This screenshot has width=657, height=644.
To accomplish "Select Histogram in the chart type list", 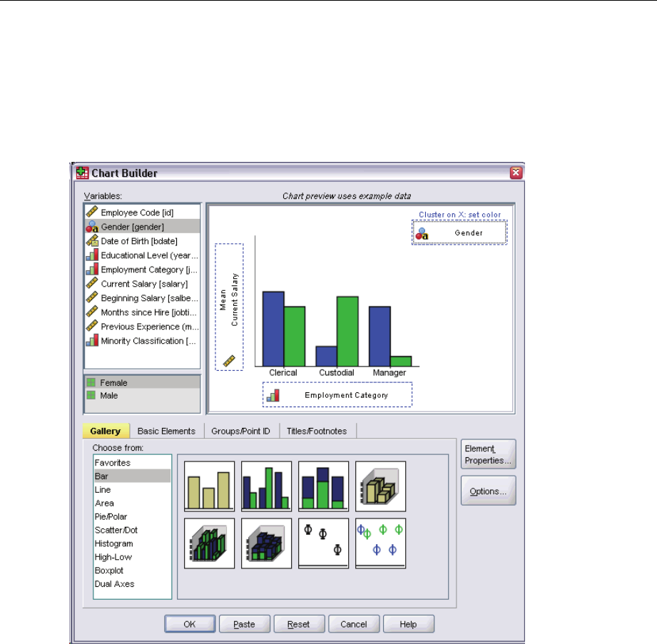I will coord(132,543).
